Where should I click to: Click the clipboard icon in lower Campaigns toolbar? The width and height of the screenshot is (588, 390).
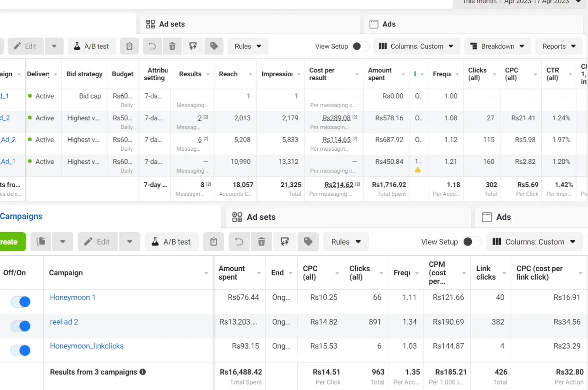213,242
